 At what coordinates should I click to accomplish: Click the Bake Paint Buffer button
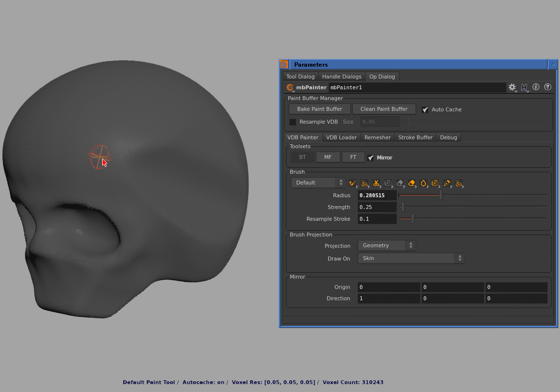(x=319, y=109)
